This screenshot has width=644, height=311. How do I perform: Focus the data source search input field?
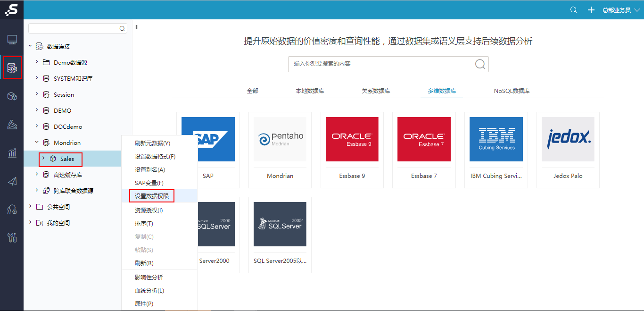click(x=388, y=64)
